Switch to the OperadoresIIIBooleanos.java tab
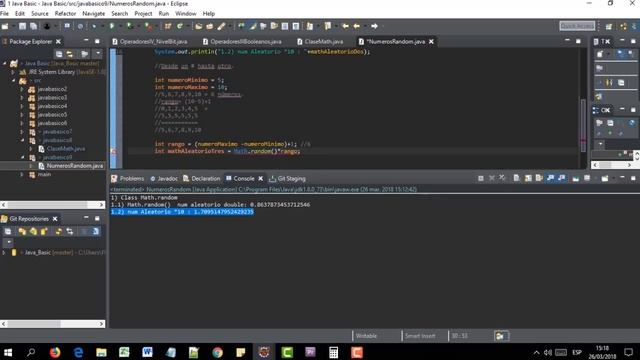 click(x=242, y=42)
